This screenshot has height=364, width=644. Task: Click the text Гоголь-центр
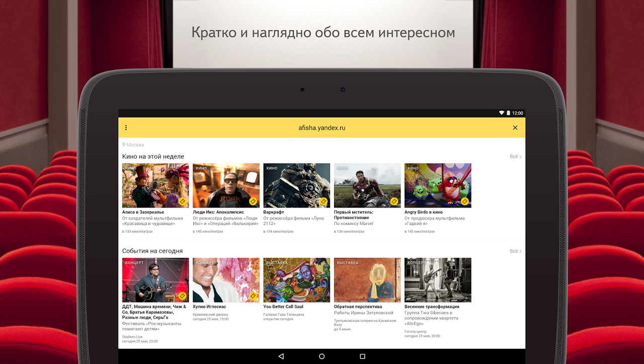pyautogui.click(x=416, y=332)
